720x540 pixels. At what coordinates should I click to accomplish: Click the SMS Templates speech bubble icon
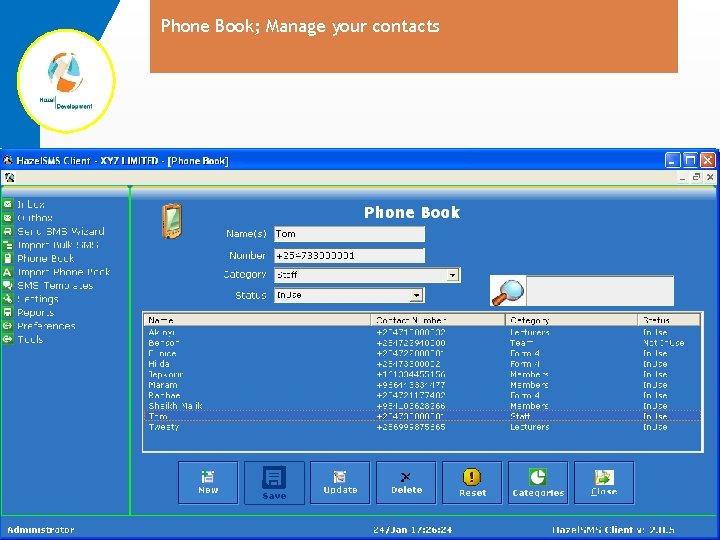coord(8,285)
